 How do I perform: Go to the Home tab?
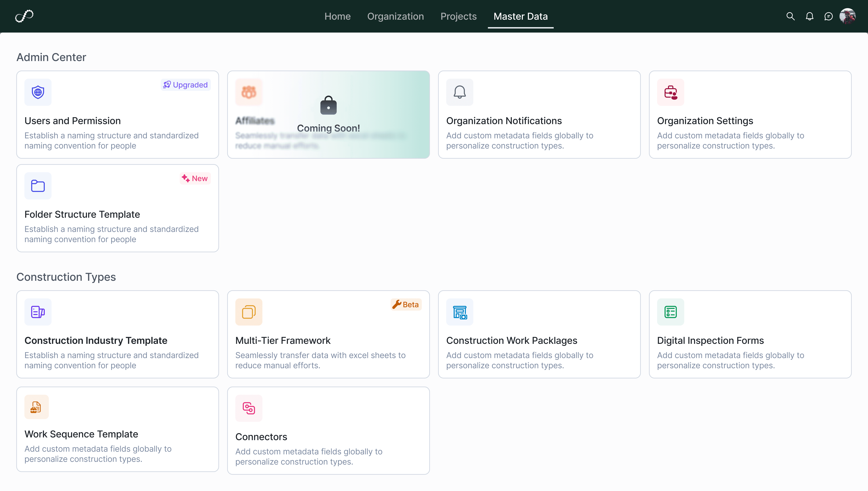[337, 16]
